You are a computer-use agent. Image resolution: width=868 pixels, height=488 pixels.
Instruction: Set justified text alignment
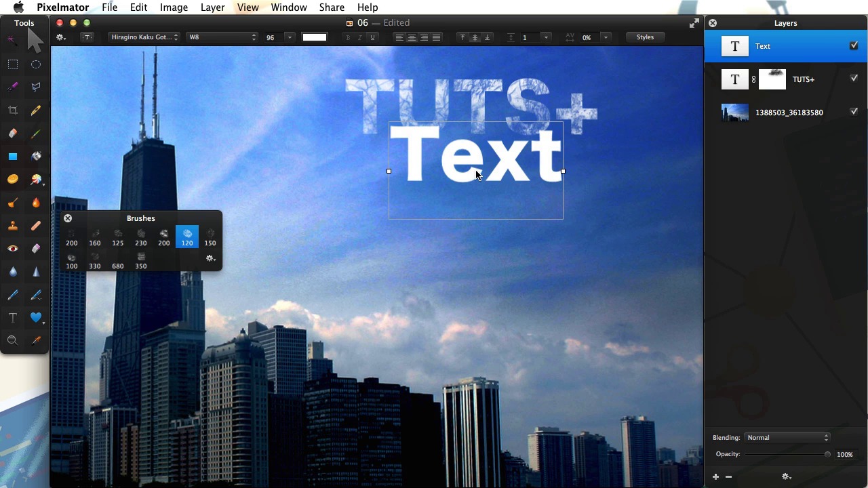(x=436, y=37)
